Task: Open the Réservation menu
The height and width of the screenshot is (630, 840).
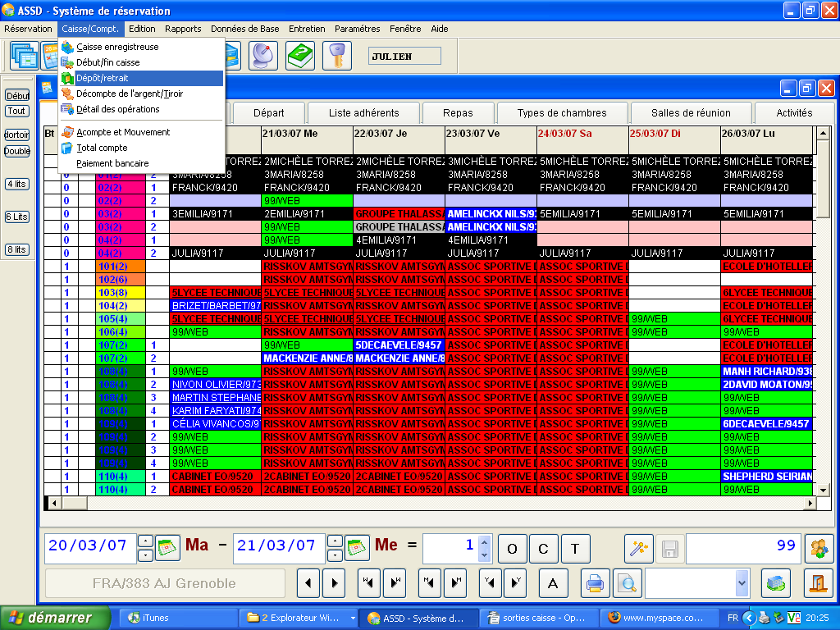Action: [29, 29]
